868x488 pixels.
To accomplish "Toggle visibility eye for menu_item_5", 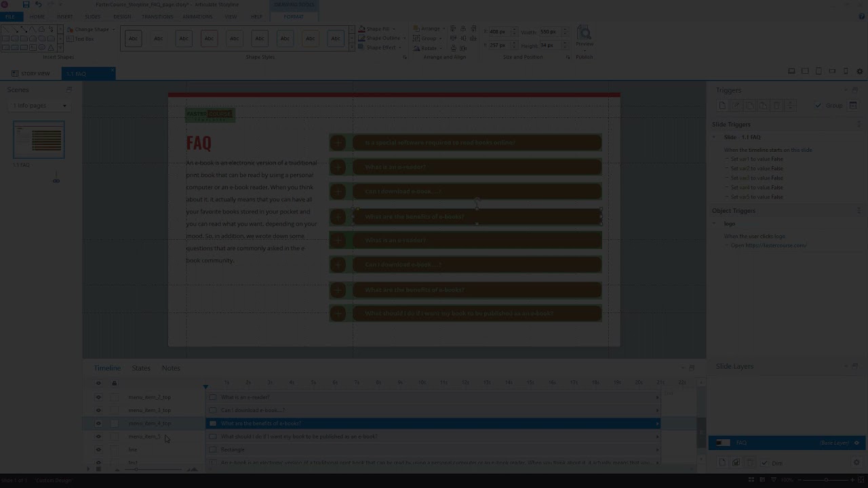I will (98, 436).
